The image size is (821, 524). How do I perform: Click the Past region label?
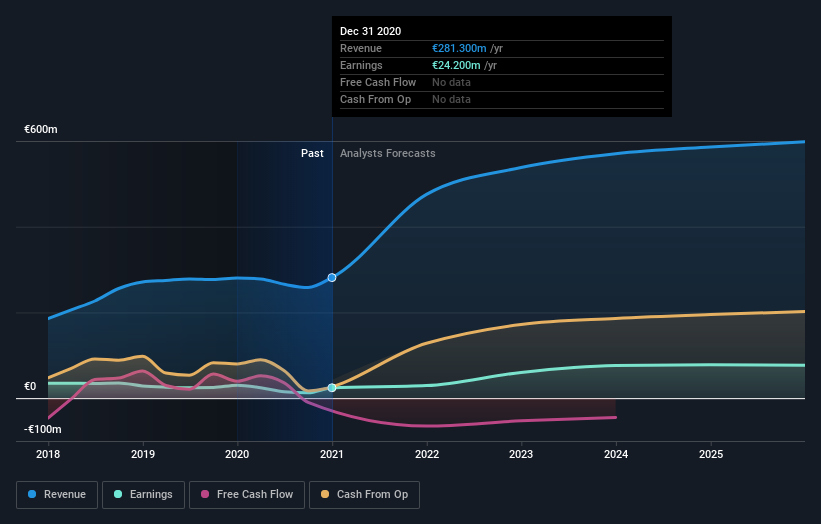(x=312, y=153)
